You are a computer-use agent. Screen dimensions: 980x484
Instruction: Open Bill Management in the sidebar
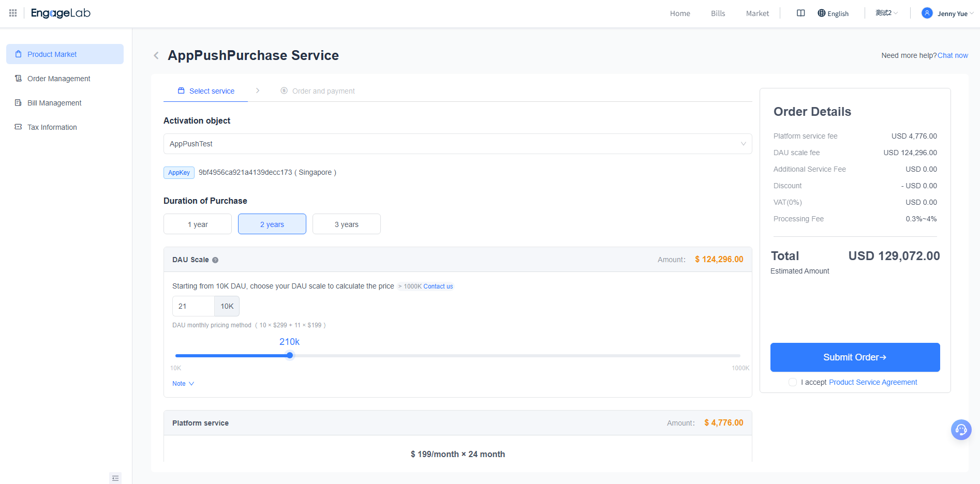pos(65,102)
